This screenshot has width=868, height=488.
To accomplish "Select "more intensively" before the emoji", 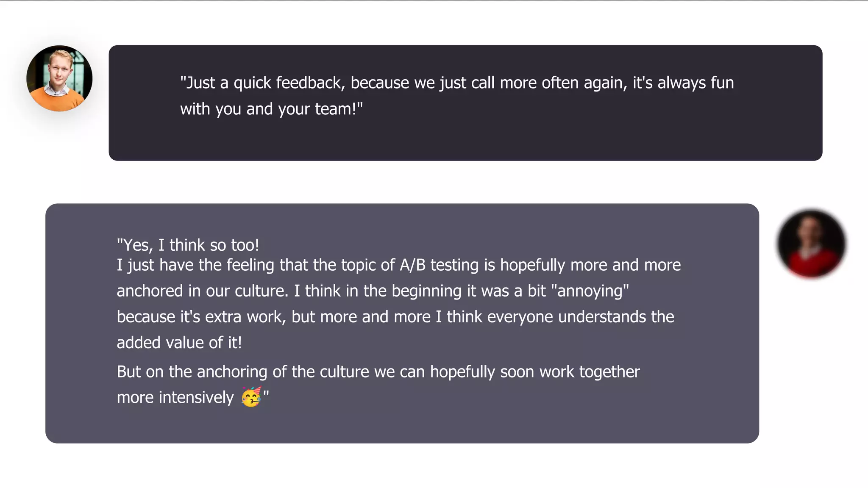I will [175, 397].
